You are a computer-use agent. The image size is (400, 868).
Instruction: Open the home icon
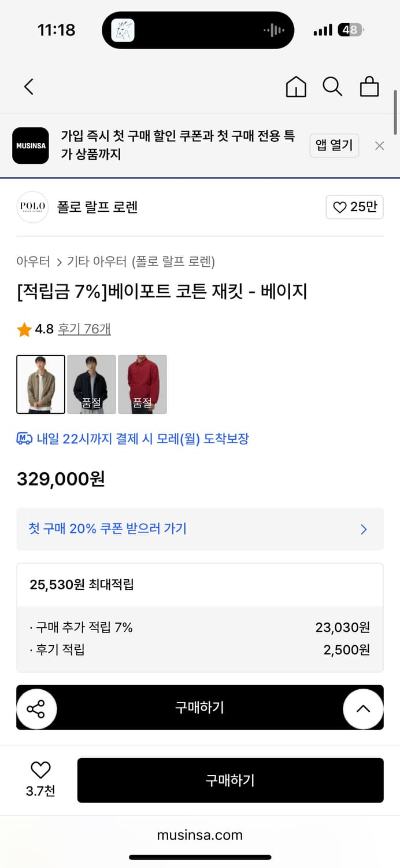coord(295,86)
